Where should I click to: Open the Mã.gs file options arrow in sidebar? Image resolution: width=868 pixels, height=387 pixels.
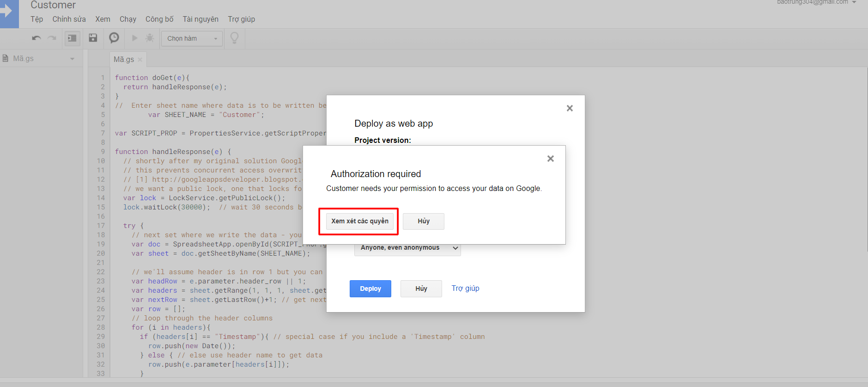tap(72, 59)
